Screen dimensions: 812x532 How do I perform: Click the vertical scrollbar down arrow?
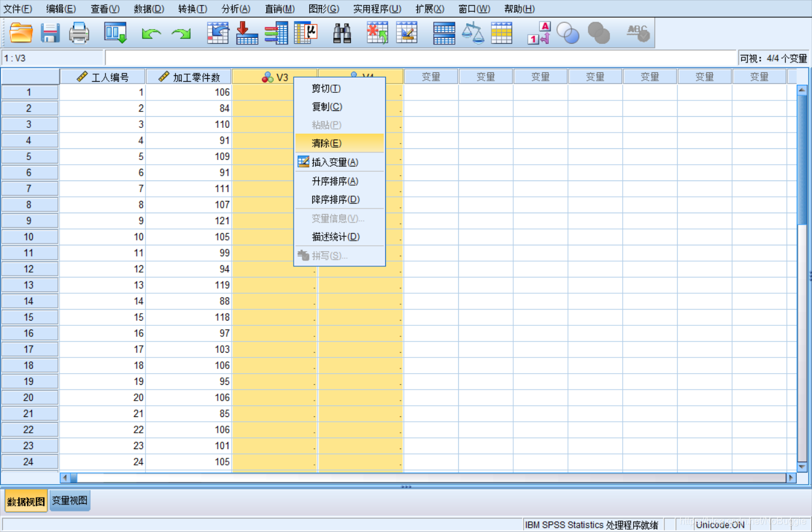click(x=802, y=467)
